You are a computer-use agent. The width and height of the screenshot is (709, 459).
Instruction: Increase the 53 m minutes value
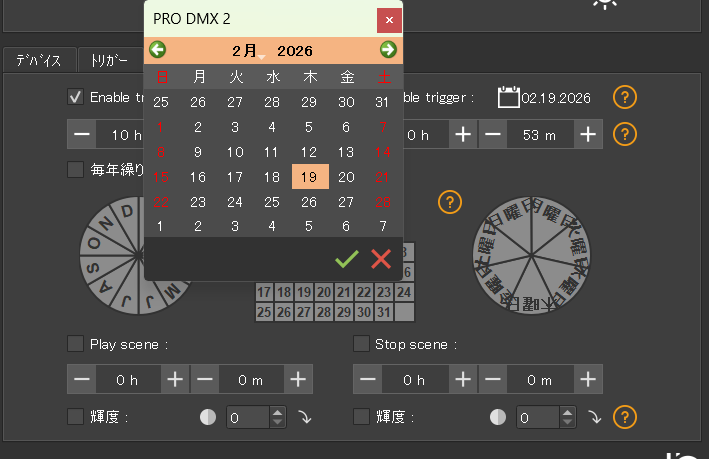[x=588, y=134]
